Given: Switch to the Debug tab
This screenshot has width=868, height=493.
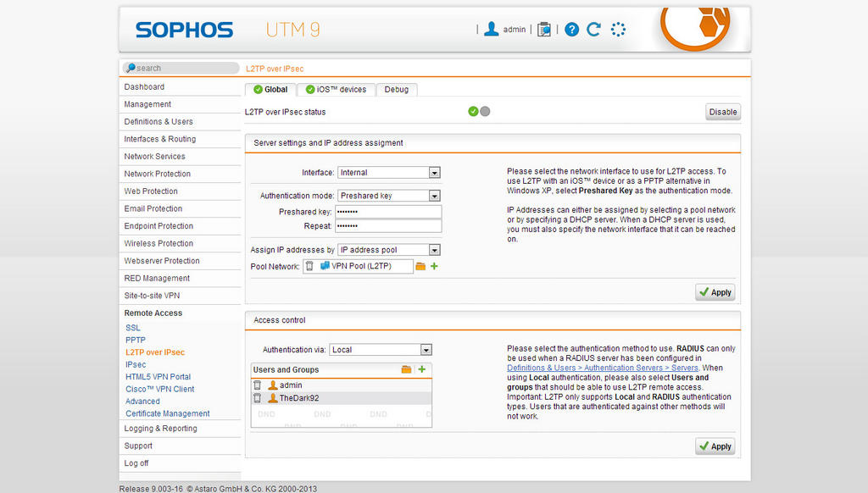Looking at the screenshot, I should coord(397,90).
